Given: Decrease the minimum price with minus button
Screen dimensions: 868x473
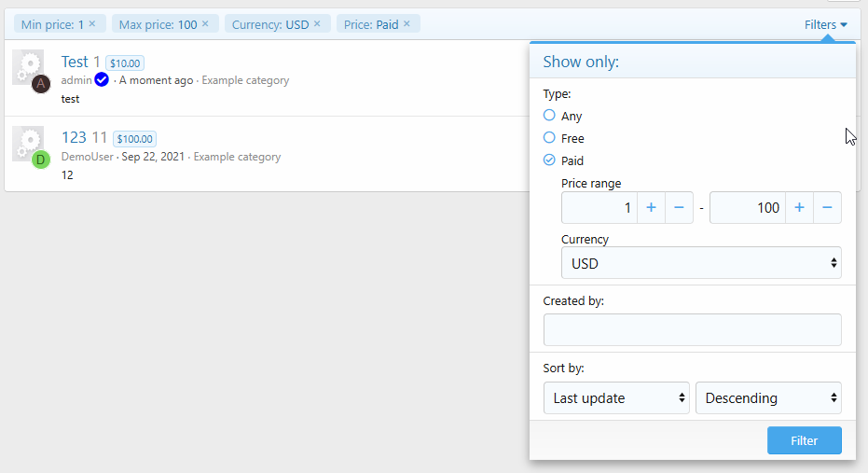Looking at the screenshot, I should click(679, 207).
